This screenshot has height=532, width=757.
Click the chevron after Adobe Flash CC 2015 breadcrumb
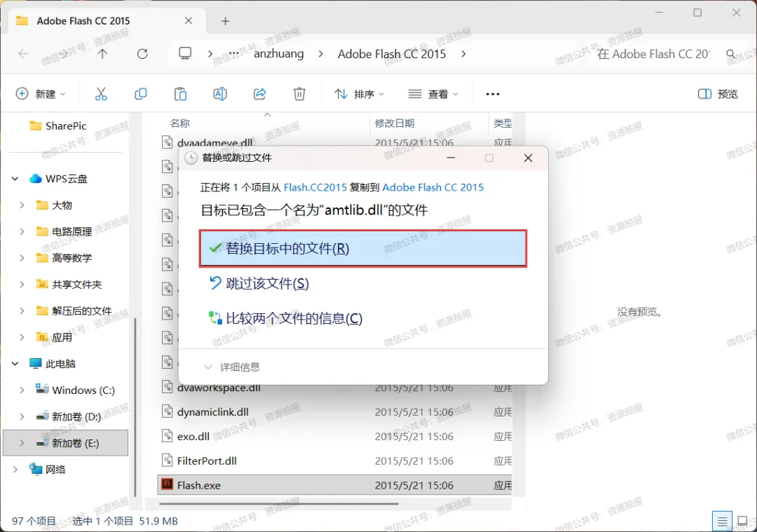point(463,53)
